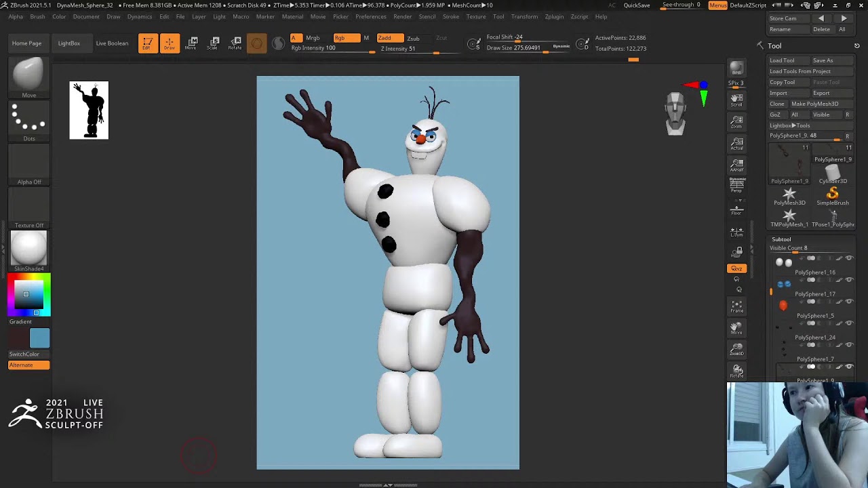Open the Render menu
The image size is (868, 488).
(402, 17)
